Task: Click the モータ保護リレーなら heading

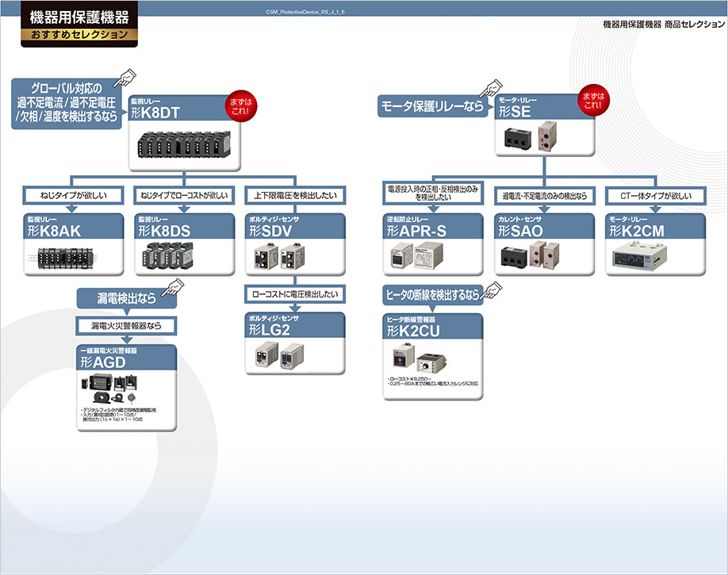Action: pyautogui.click(x=432, y=106)
